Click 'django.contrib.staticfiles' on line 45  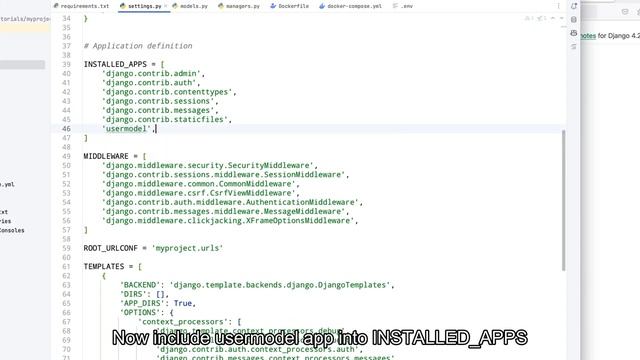[164, 120]
